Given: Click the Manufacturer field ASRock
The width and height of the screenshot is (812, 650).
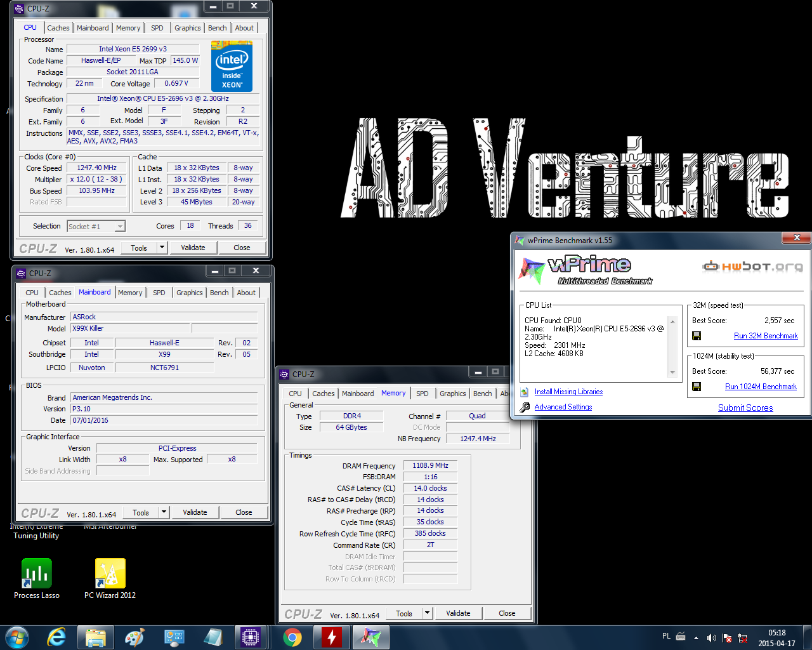Looking at the screenshot, I should tap(164, 317).
